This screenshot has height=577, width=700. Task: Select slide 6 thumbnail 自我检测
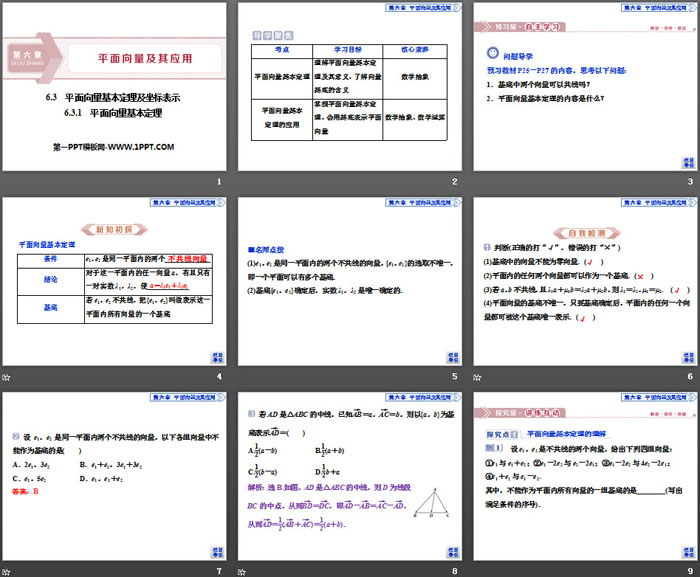point(585,282)
